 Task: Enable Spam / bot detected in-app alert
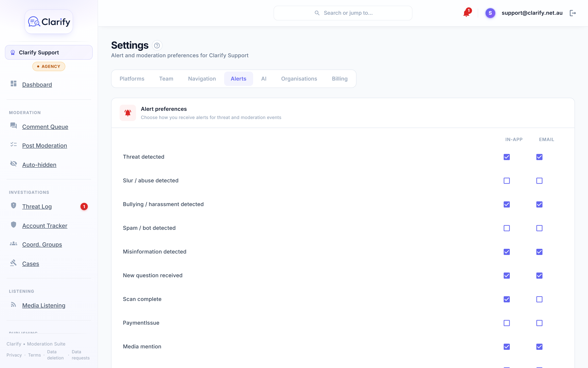[507, 228]
